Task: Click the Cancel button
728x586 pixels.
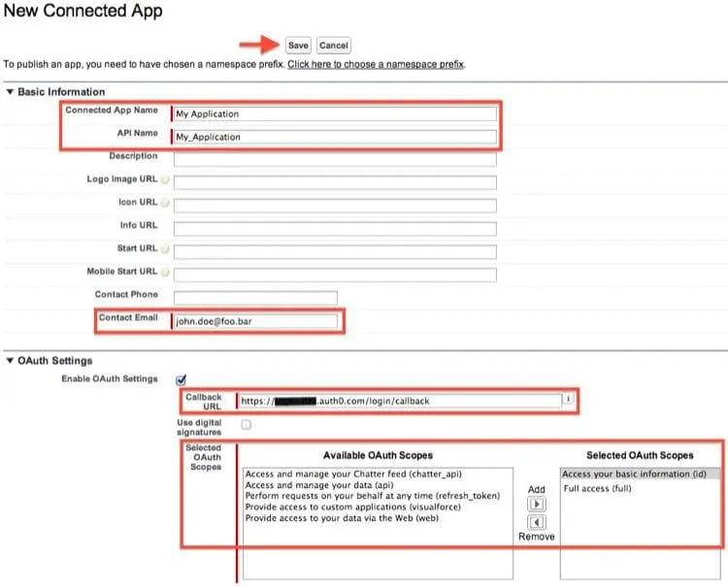Action: 333,46
